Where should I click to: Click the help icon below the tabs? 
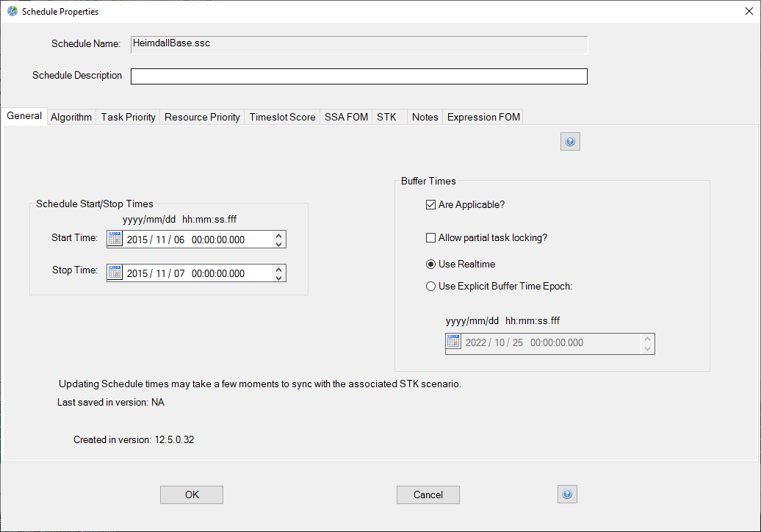pos(570,141)
